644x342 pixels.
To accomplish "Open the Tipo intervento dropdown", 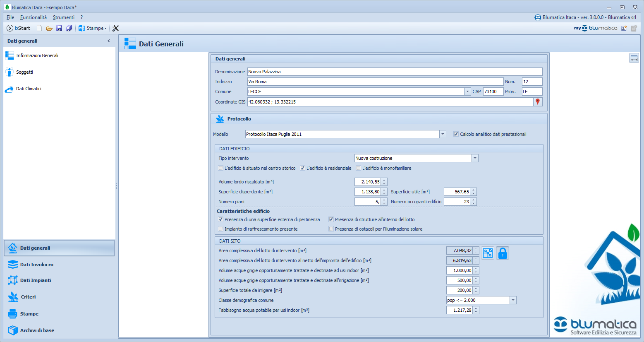I will 475,158.
